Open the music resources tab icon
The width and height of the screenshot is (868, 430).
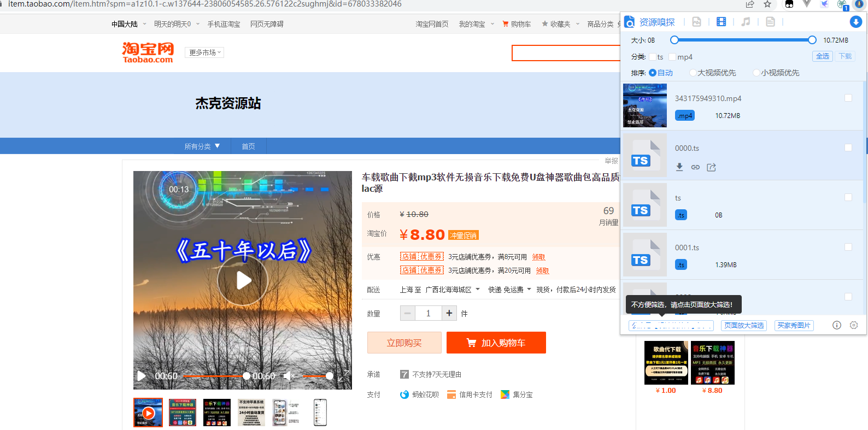tap(746, 22)
